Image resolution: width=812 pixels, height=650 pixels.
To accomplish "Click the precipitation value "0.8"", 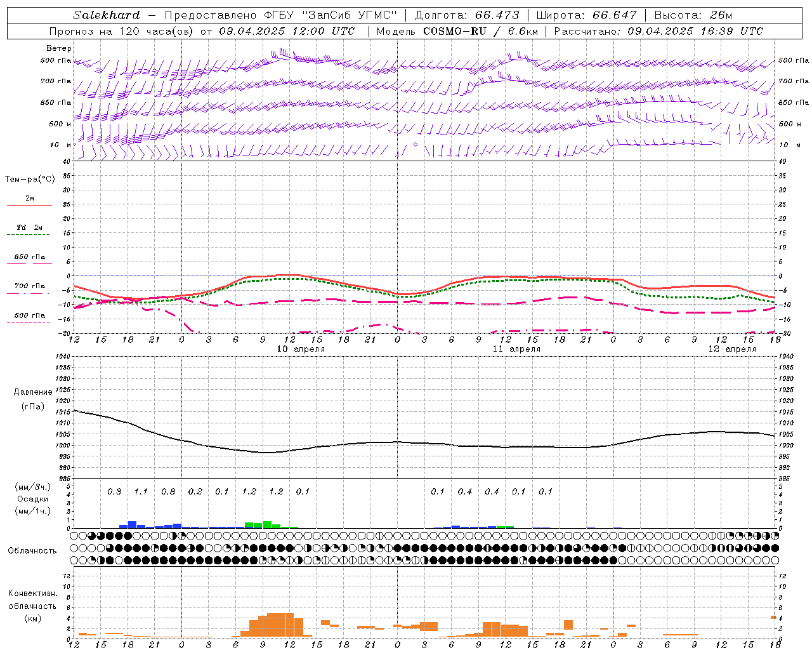I will pyautogui.click(x=168, y=492).
